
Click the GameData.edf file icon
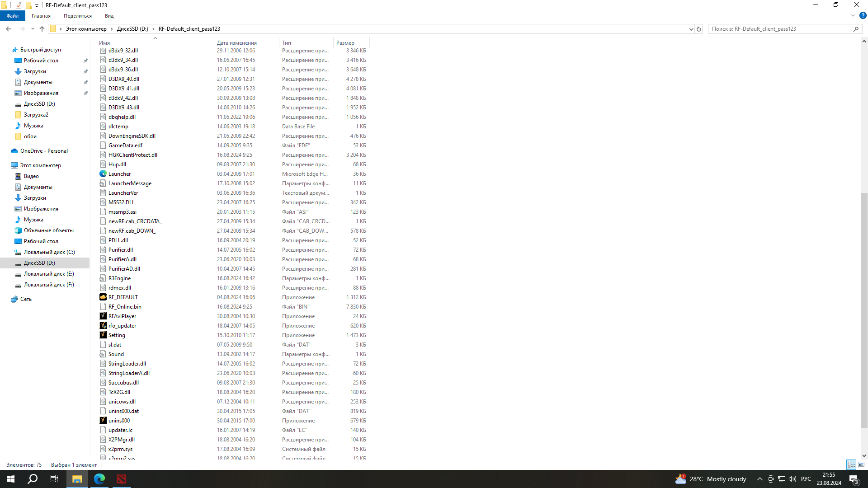pos(103,145)
